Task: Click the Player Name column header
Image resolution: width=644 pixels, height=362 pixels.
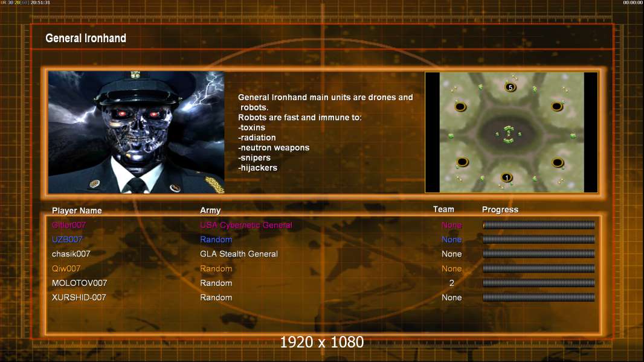Action: pos(77,211)
